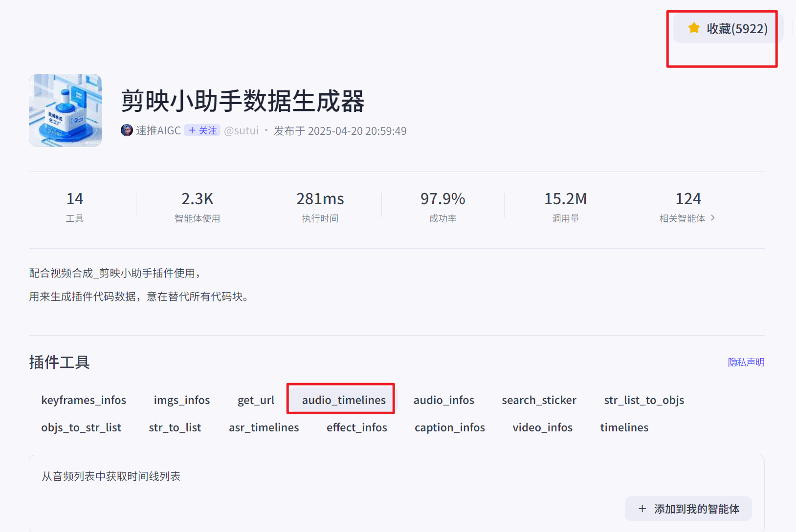Select the asr_timelines tool tab

pos(264,427)
